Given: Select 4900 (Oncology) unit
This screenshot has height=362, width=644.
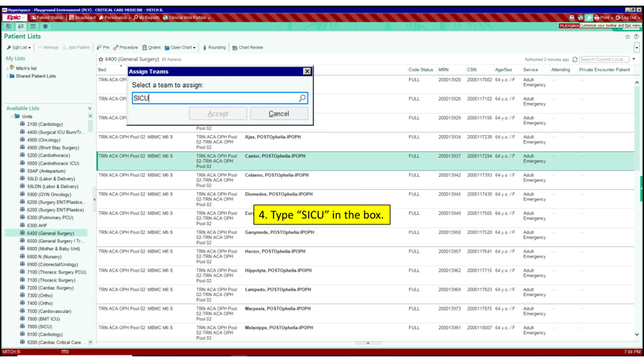Looking at the screenshot, I should coord(44,140).
